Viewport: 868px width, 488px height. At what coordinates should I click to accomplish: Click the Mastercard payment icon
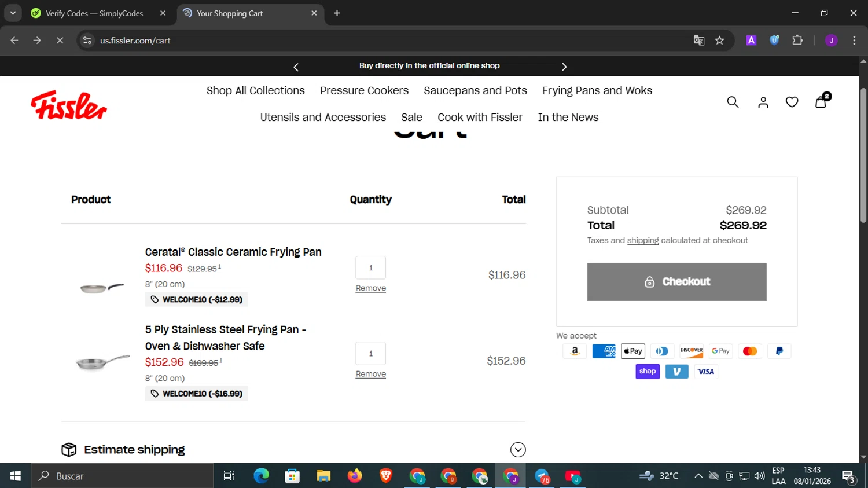tap(750, 351)
